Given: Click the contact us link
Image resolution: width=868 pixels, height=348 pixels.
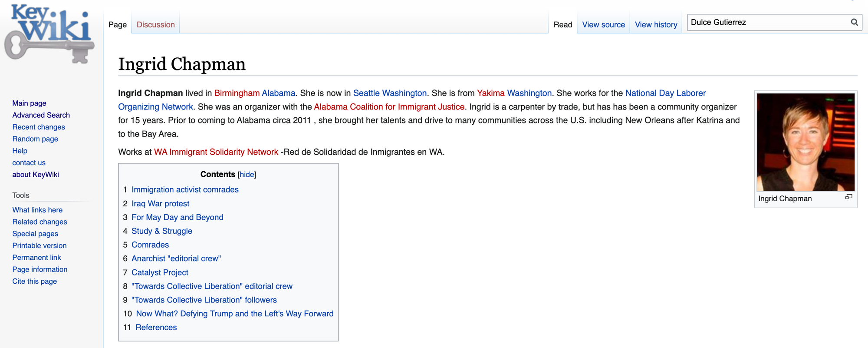Looking at the screenshot, I should coord(29,162).
